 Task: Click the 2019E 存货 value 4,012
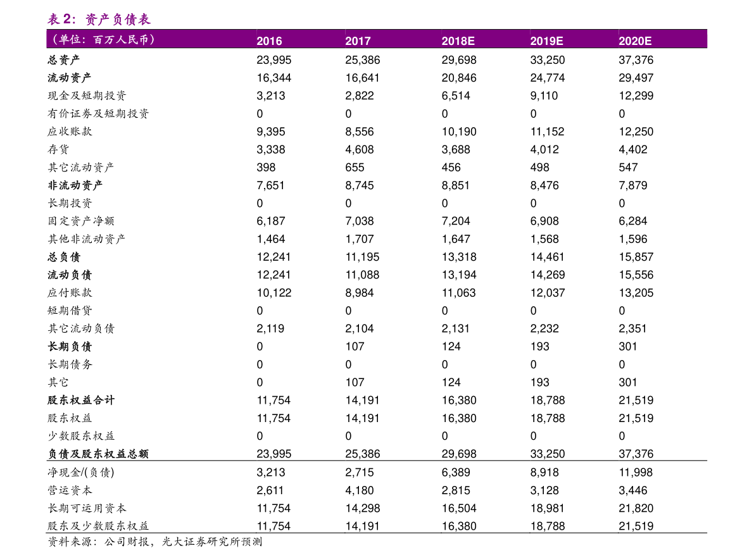[x=544, y=149]
